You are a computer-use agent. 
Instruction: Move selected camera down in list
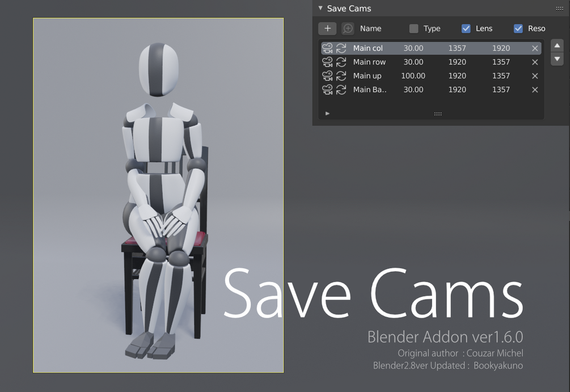pyautogui.click(x=557, y=59)
